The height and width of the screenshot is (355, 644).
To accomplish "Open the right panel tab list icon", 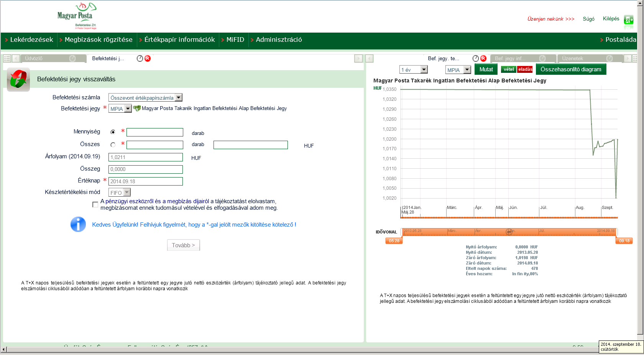I will pyautogui.click(x=635, y=58).
